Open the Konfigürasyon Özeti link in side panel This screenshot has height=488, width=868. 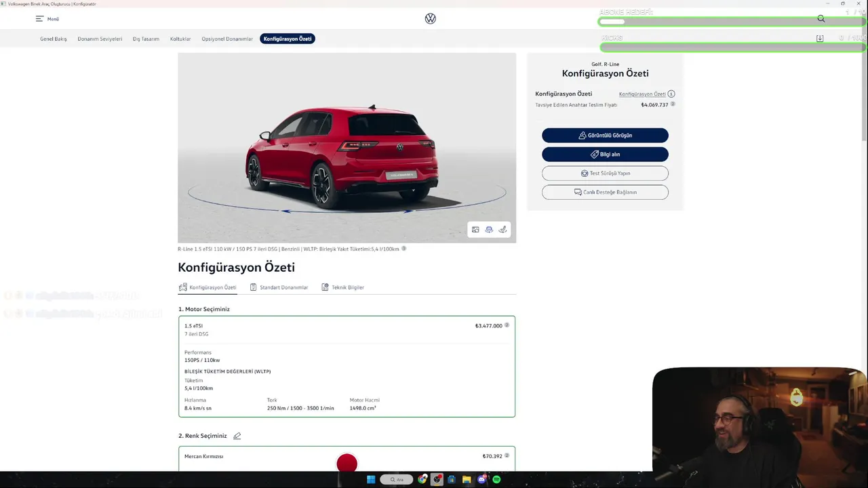pos(642,94)
